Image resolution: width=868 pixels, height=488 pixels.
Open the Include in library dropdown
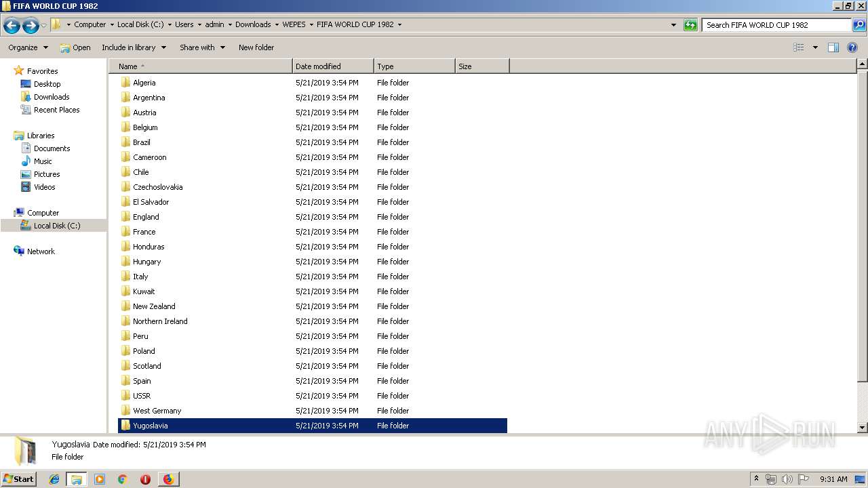tap(134, 47)
